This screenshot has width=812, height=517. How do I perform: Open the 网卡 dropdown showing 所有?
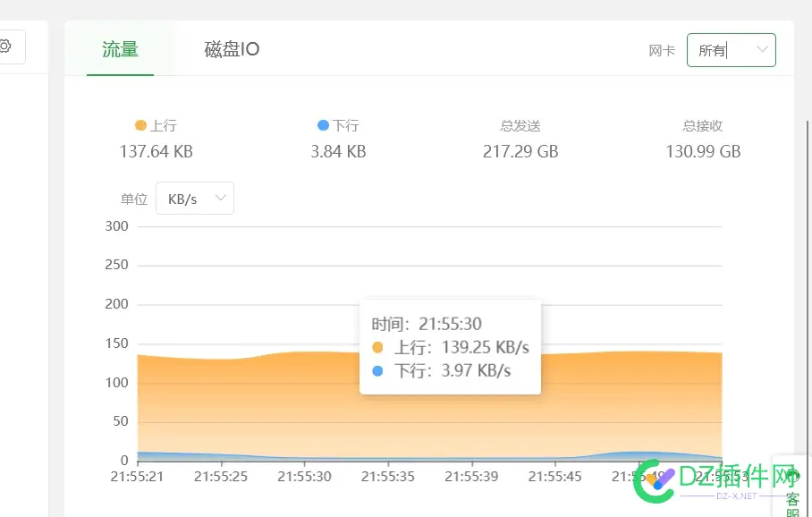pos(731,50)
